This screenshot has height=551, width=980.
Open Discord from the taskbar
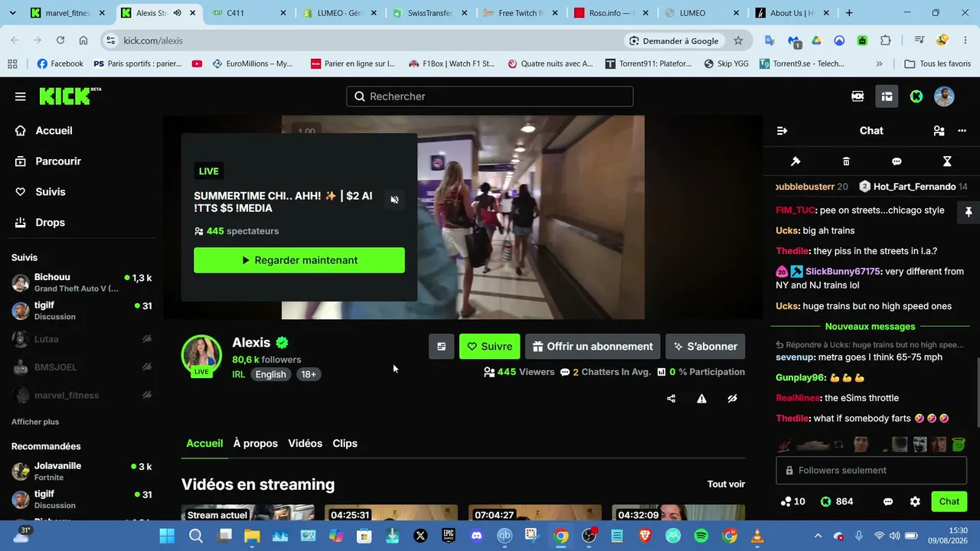tap(477, 536)
